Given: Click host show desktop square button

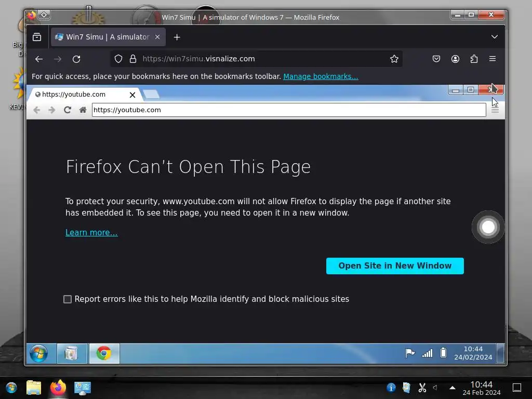Looking at the screenshot, I should (x=517, y=388).
